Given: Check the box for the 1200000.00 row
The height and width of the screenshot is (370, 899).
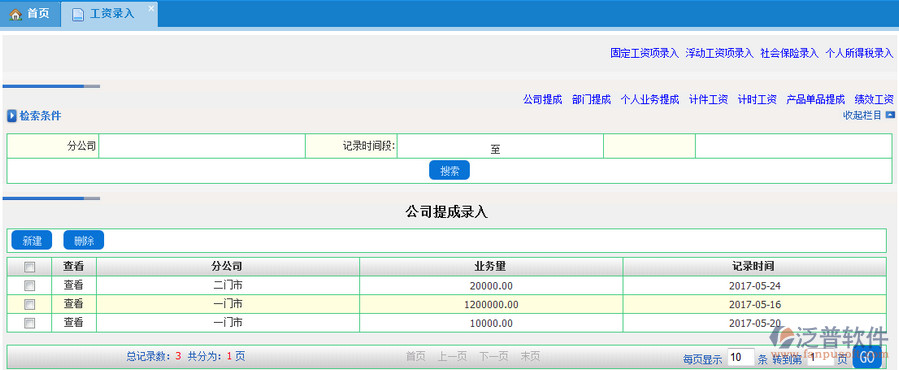Looking at the screenshot, I should click(x=29, y=304).
